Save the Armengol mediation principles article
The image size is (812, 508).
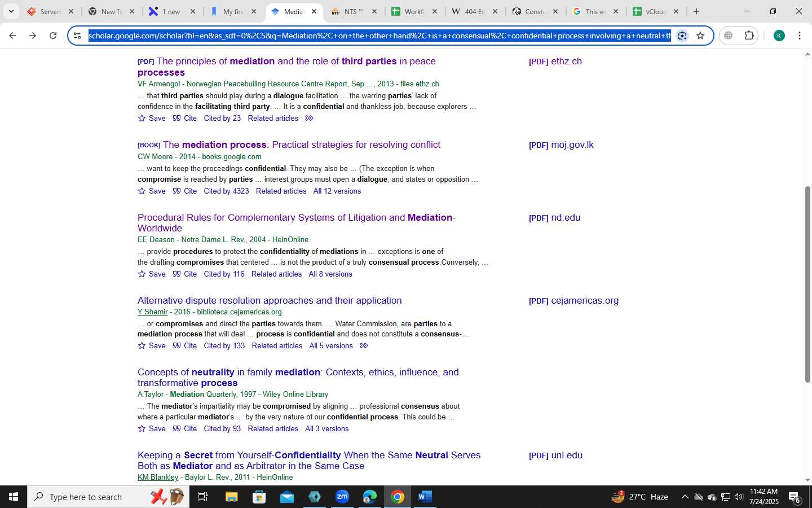pos(152,118)
